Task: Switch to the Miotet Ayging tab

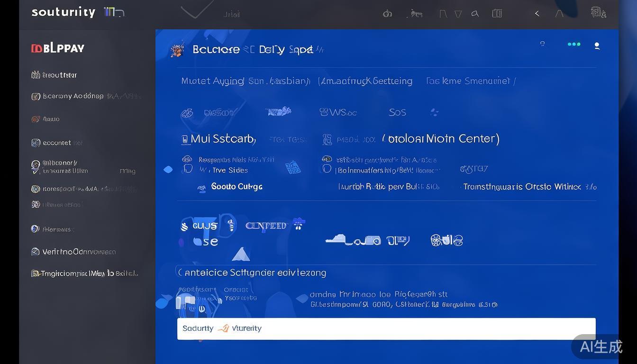Action: [212, 81]
